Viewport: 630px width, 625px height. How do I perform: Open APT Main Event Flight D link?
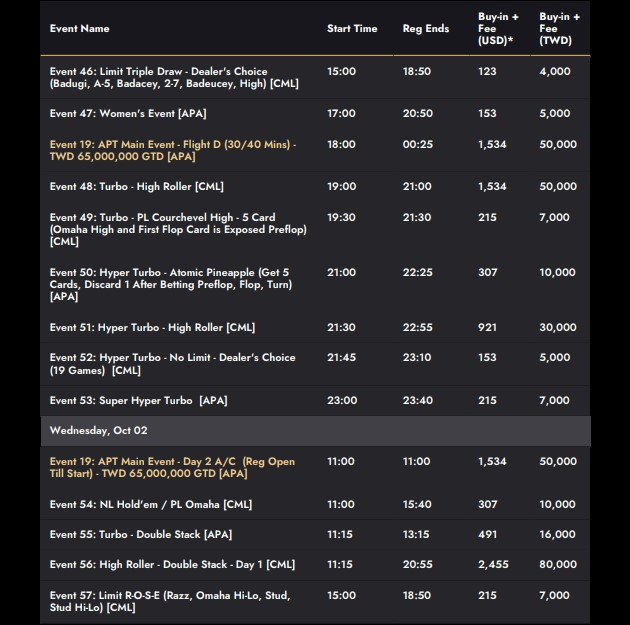coord(172,151)
